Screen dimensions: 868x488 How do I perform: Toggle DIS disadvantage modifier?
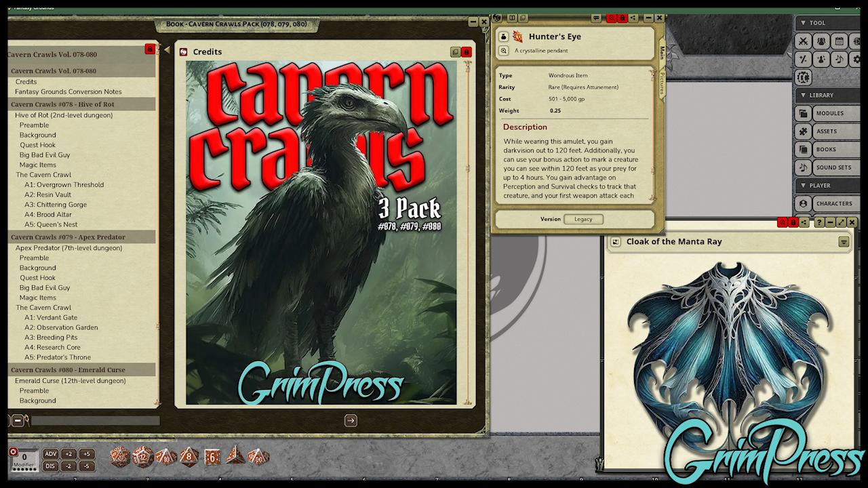(51, 466)
